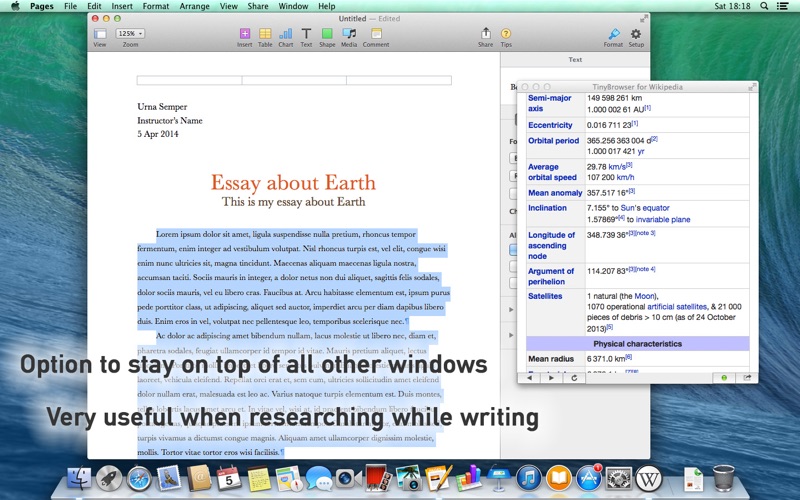Viewport: 800px width, 500px height.
Task: Reload the page in TinyBrowser
Action: click(x=574, y=378)
